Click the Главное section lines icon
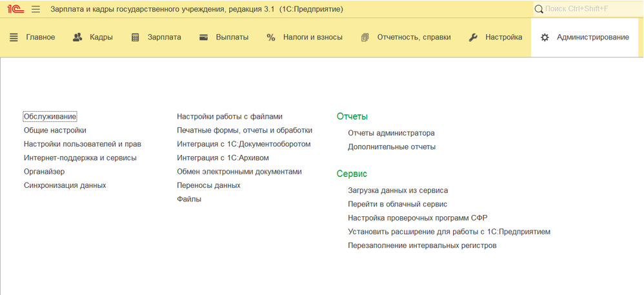The height and width of the screenshot is (295, 644). (14, 37)
